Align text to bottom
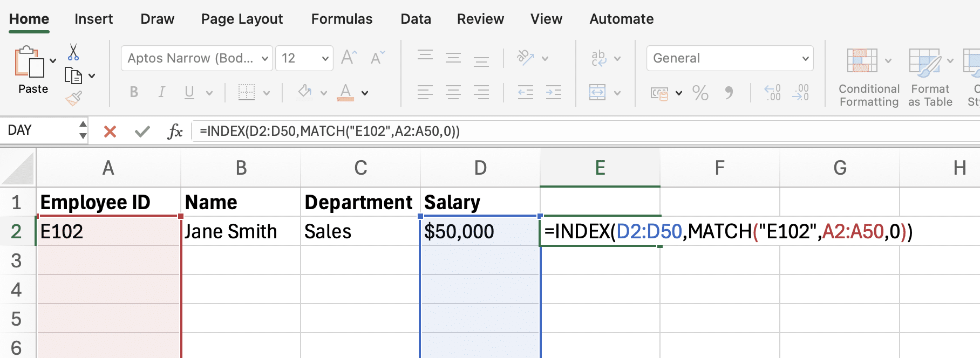This screenshot has width=980, height=358. pyautogui.click(x=481, y=61)
